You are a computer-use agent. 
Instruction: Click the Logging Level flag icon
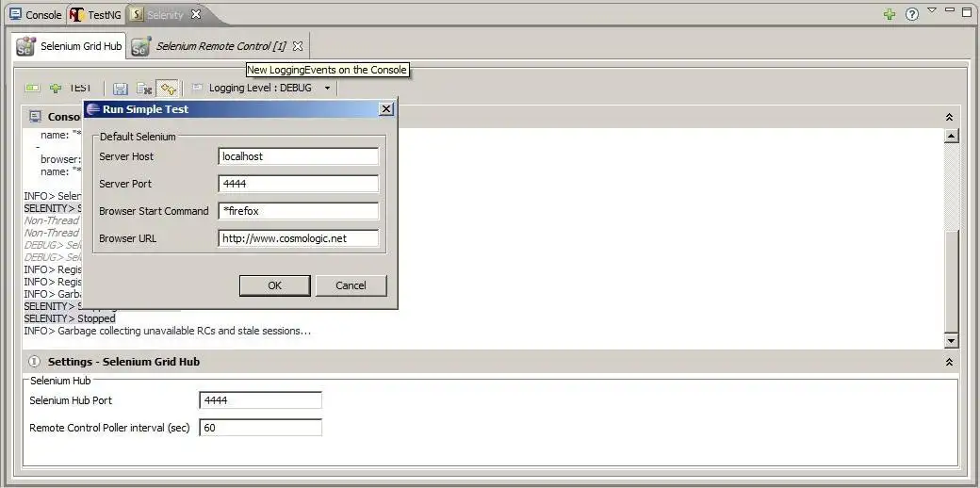pyautogui.click(x=198, y=89)
